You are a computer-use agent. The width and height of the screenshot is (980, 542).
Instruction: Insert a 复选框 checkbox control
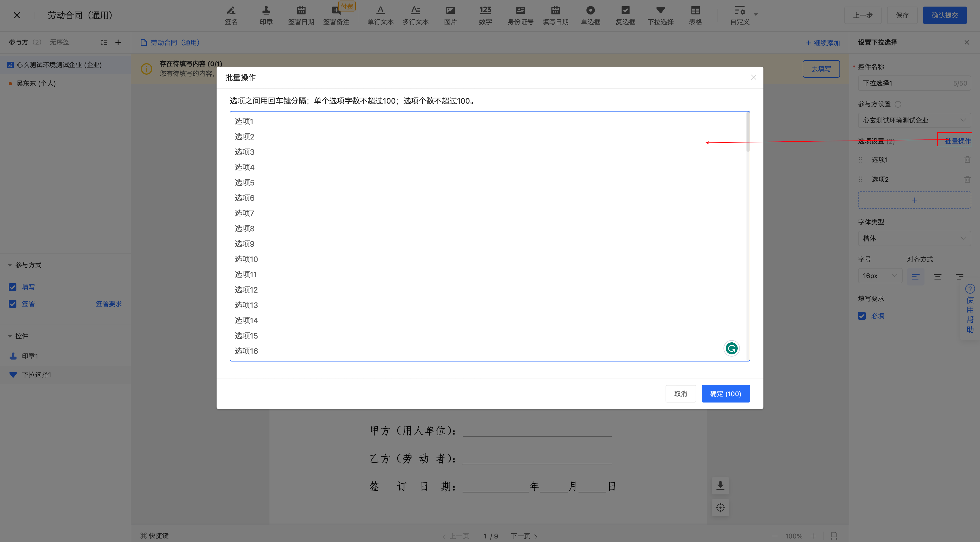(625, 15)
